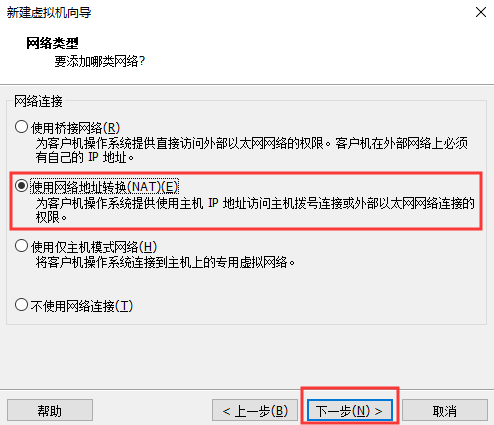Viewport: 494px width, 425px height.
Task: Go back with the 上一步(B) button
Action: 255,410
